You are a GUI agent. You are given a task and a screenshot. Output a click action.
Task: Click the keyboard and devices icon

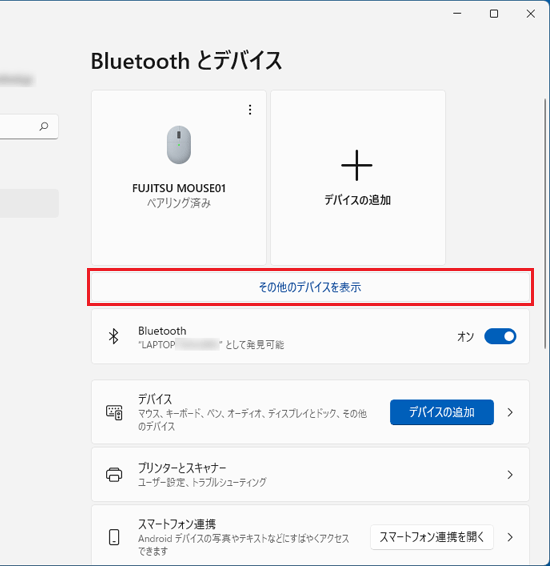coord(114,412)
